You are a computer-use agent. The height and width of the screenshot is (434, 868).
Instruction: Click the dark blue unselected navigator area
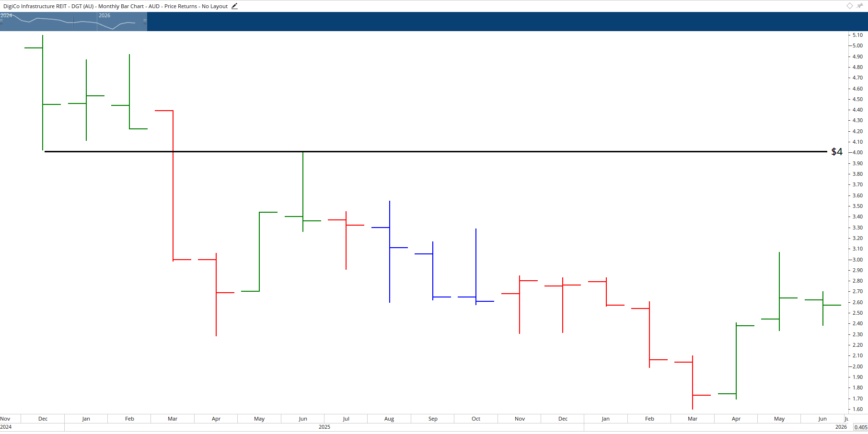(507, 22)
